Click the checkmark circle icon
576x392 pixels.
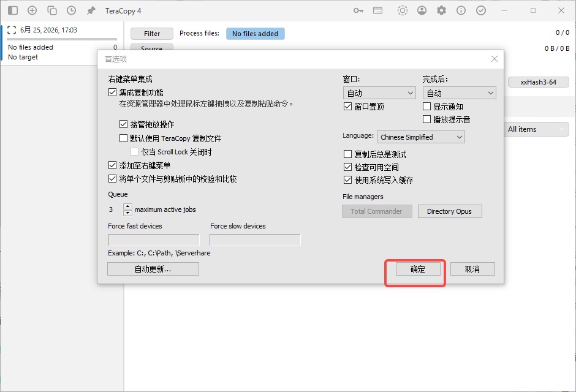coord(481,10)
